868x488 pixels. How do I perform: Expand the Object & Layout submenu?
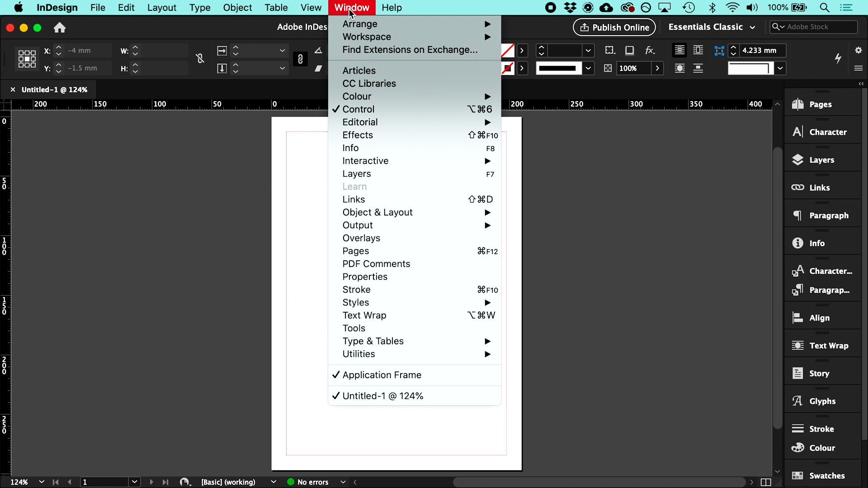tap(377, 212)
